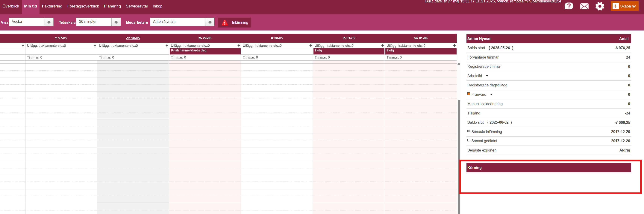Click the sö 01-06 column header
Screen dimensions: 644x214
(x=421, y=38)
